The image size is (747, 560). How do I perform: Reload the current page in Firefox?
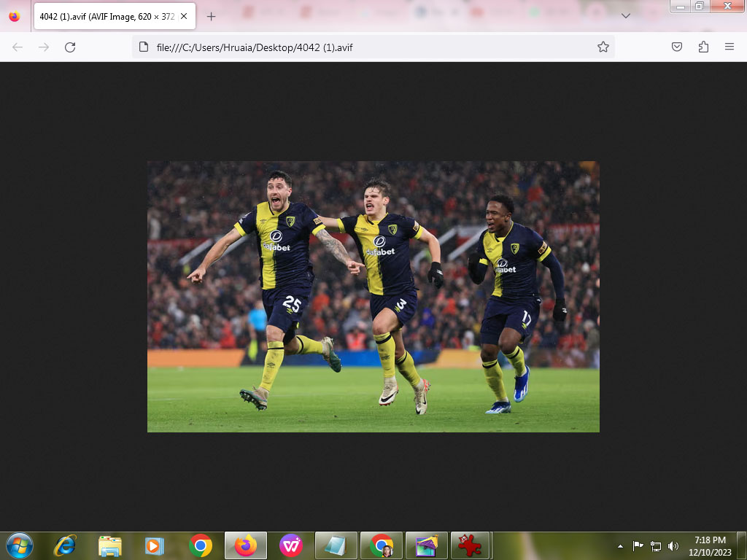[70, 47]
